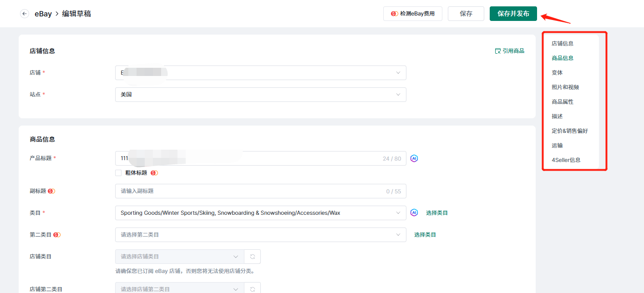Click the paid badge icon beside 第二类目

click(x=57, y=235)
